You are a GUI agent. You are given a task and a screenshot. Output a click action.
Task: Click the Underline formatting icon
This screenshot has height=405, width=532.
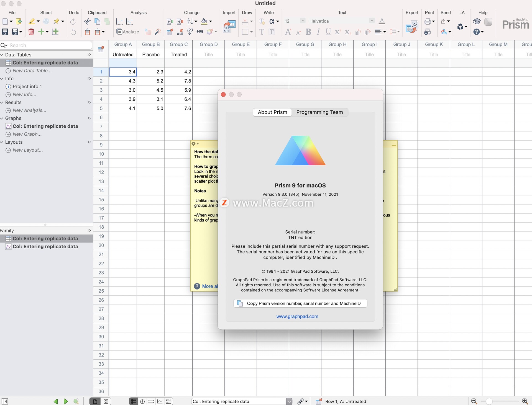pos(328,32)
